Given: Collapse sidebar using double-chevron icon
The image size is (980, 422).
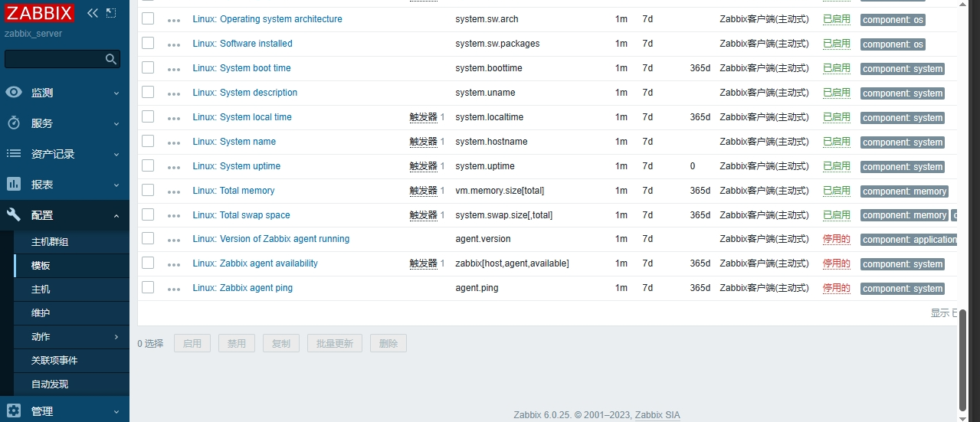Looking at the screenshot, I should [x=93, y=13].
